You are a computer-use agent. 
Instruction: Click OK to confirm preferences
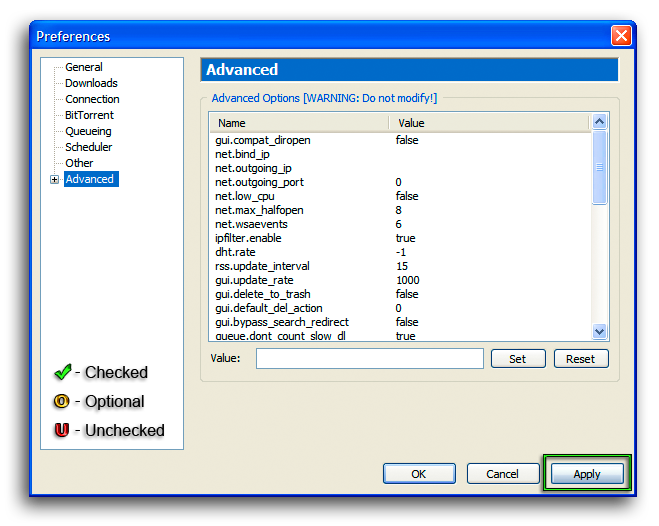tap(419, 474)
